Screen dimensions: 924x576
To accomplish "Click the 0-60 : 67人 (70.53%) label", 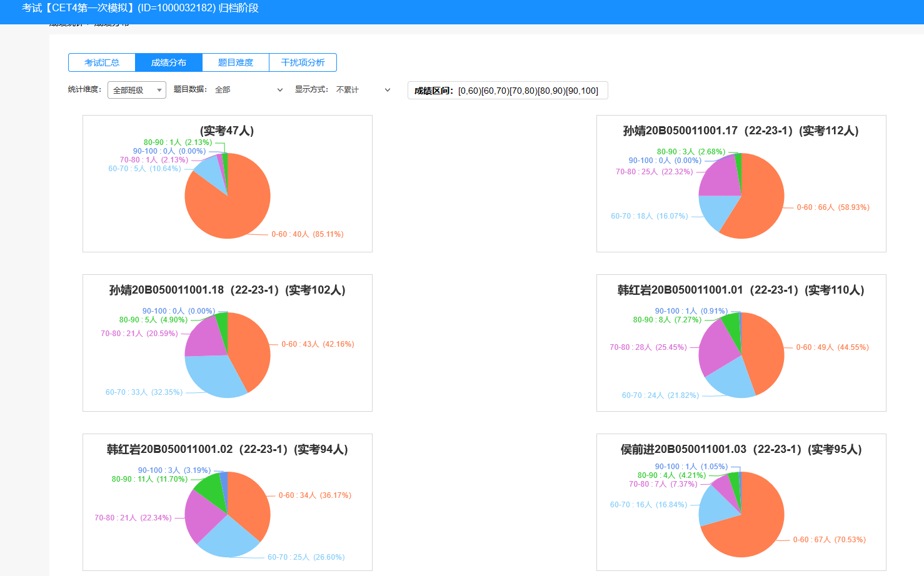I will click(829, 540).
